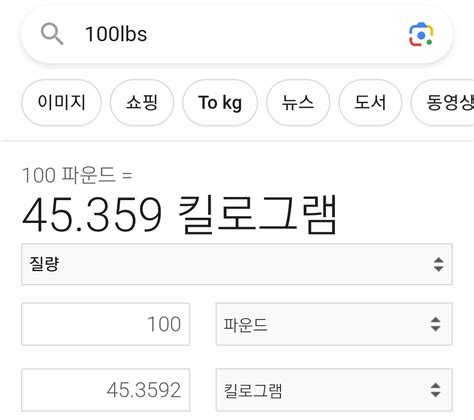Viewport: 474px width, 420px height.
Task: Click the input field showing 100
Action: coord(106,324)
